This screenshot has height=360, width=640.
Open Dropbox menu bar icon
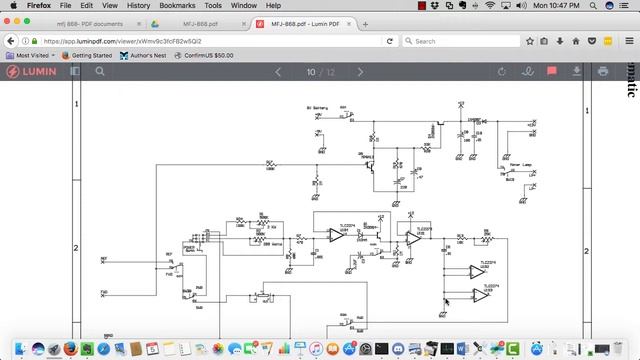point(435,5)
